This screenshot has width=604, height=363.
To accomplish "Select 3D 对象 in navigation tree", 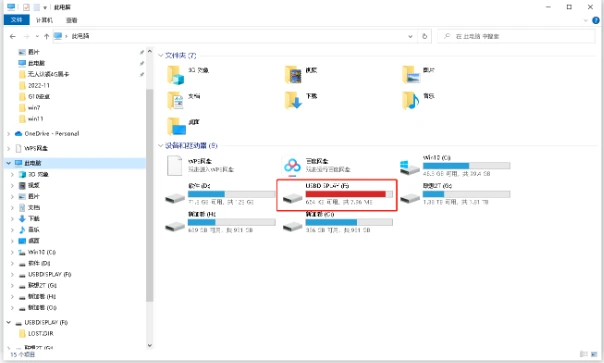I will point(34,175).
